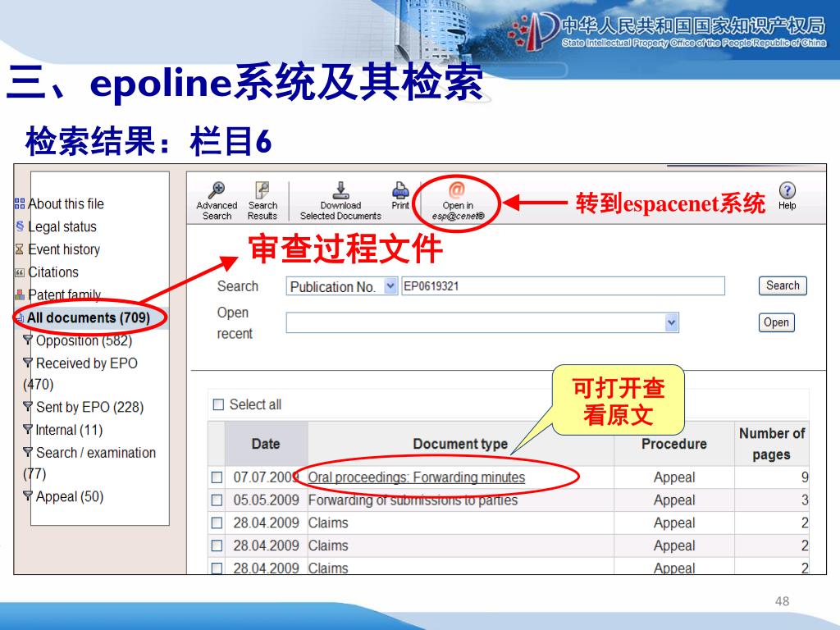Sort by Date column header

(266, 444)
